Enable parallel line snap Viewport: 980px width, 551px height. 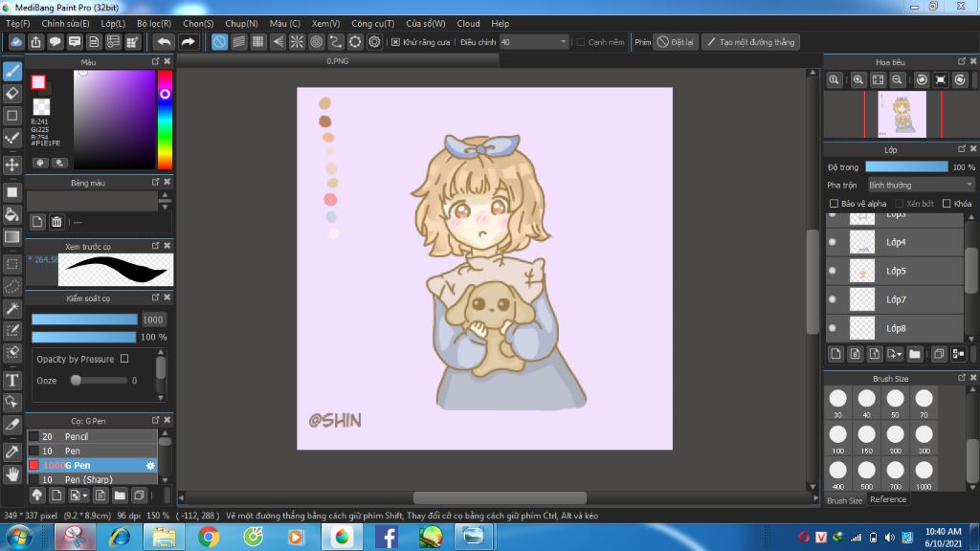click(x=238, y=42)
